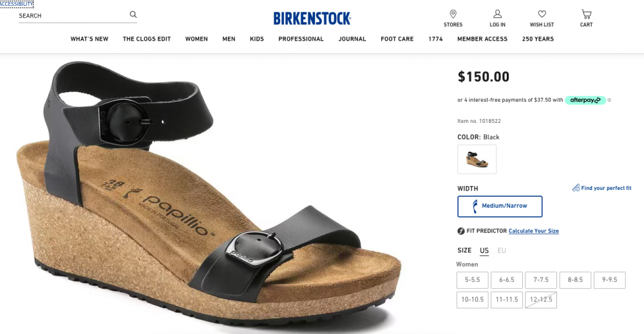Open Calculate Your Size link
This screenshot has height=334, width=644.
click(533, 231)
